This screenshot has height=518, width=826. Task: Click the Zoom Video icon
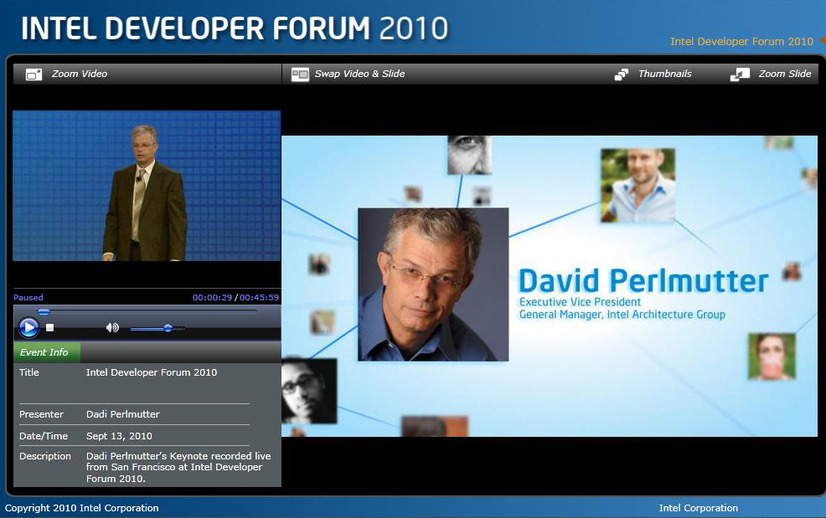[34, 75]
